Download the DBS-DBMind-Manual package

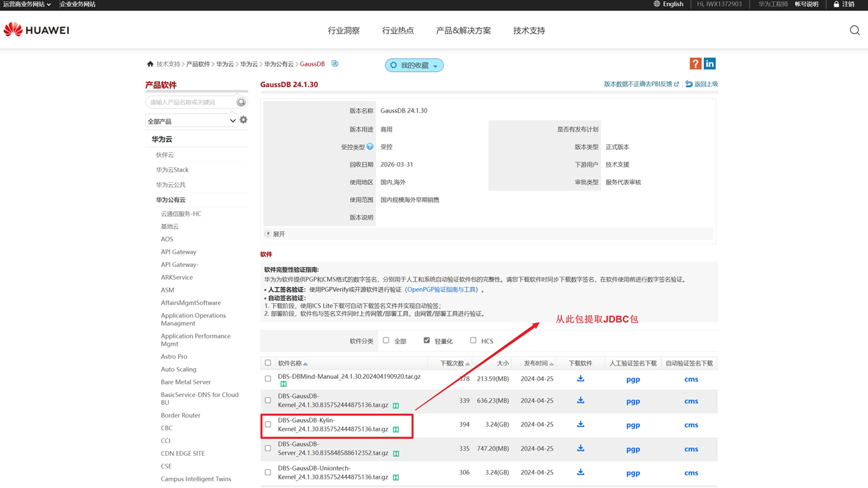pyautogui.click(x=580, y=379)
